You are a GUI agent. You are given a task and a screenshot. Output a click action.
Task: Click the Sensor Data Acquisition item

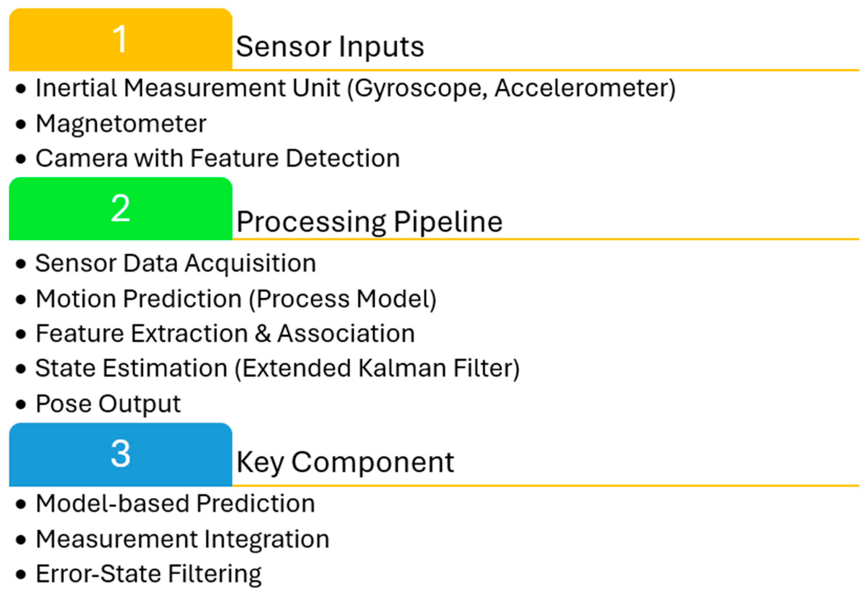(176, 263)
